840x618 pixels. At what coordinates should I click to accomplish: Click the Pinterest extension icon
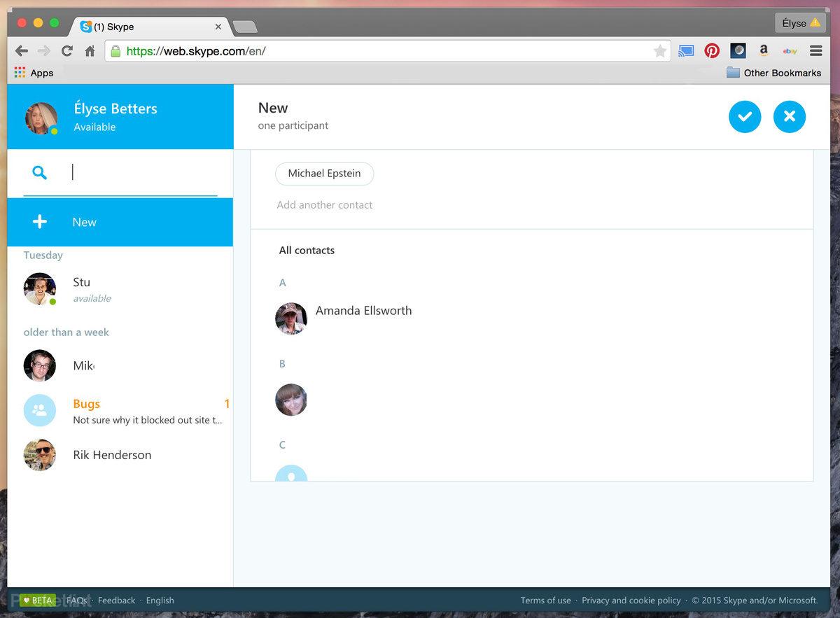coord(712,50)
